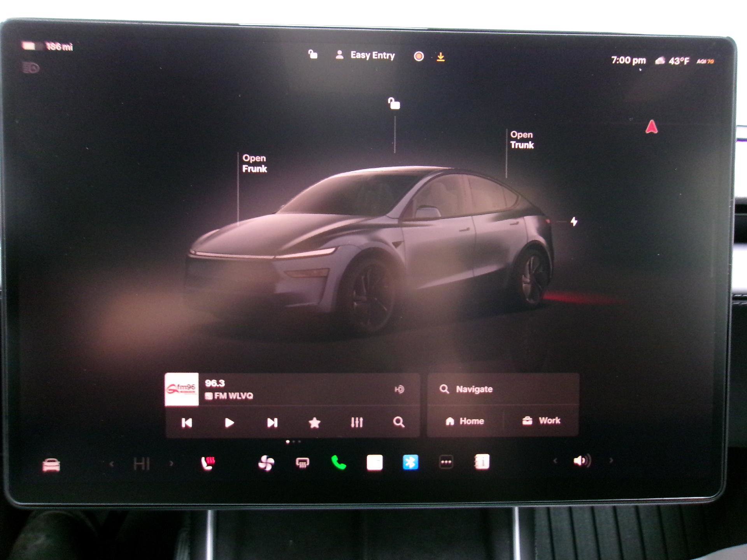Viewport: 747px width, 560px height.
Task: Navigate to Work
Action: (542, 421)
